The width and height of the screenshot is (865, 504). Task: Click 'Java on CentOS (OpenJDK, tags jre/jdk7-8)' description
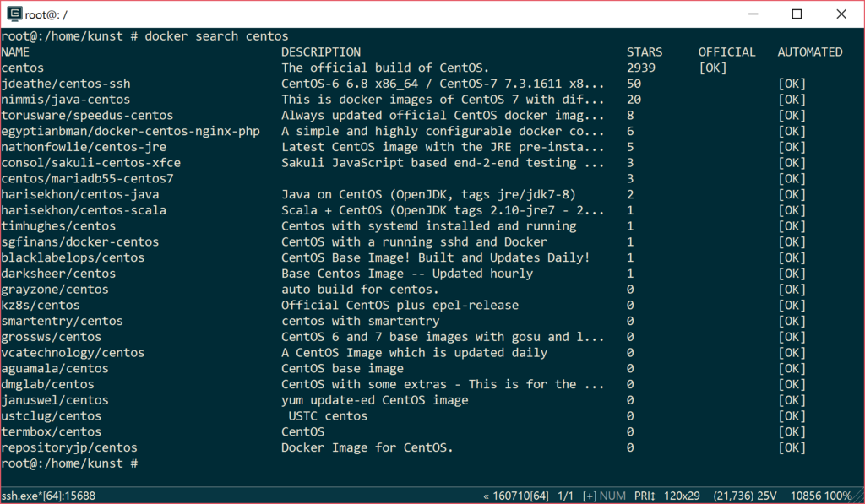(x=428, y=195)
